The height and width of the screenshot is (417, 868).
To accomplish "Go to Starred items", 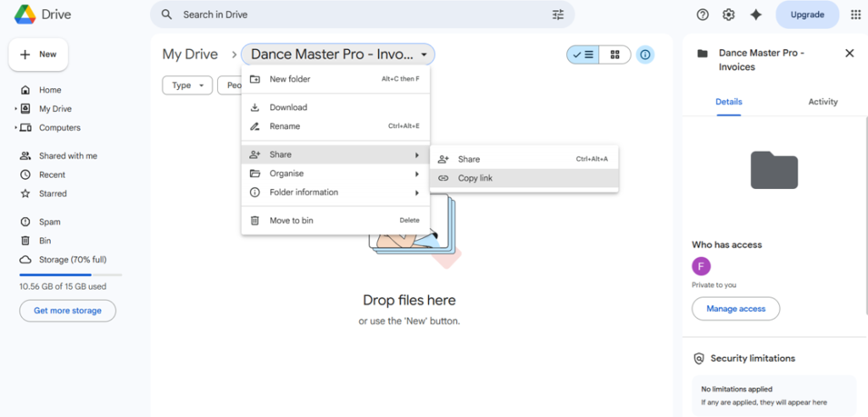I will click(53, 193).
